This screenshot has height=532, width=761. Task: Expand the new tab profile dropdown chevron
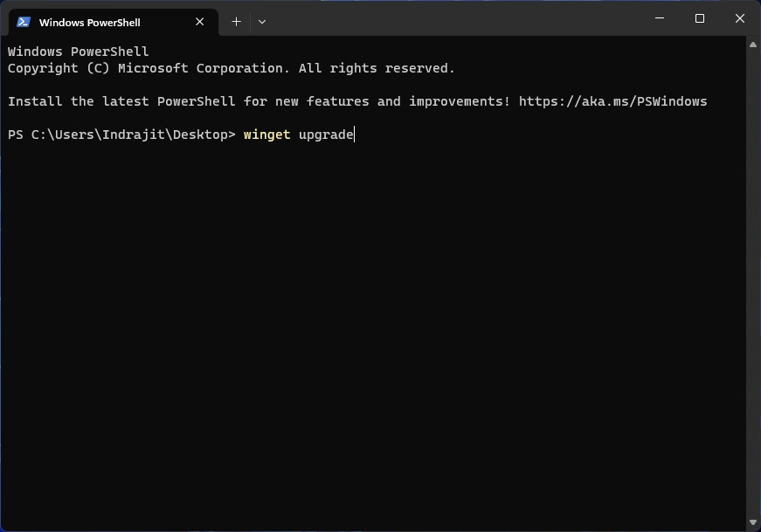click(262, 21)
